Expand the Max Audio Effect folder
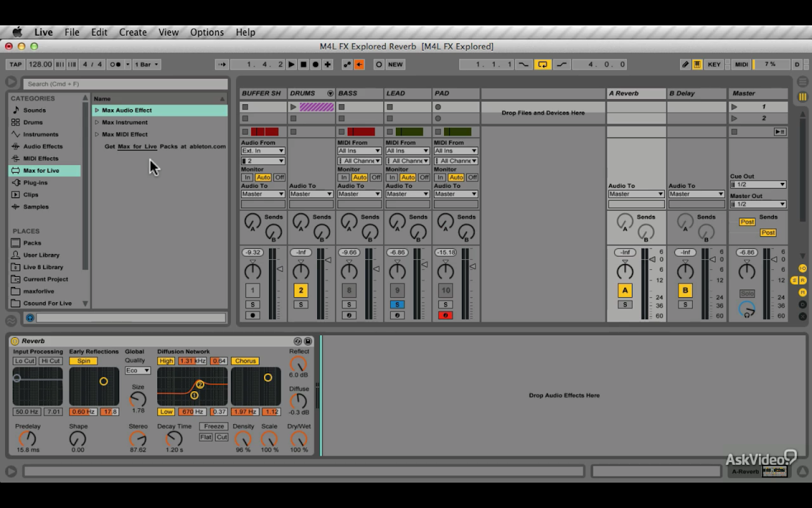 point(97,110)
